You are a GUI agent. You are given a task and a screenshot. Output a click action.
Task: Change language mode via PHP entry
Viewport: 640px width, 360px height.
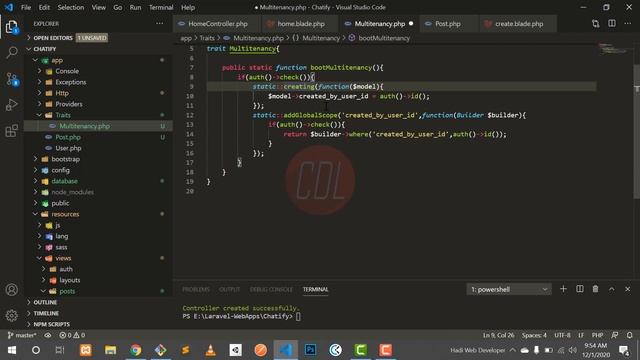coord(597,335)
